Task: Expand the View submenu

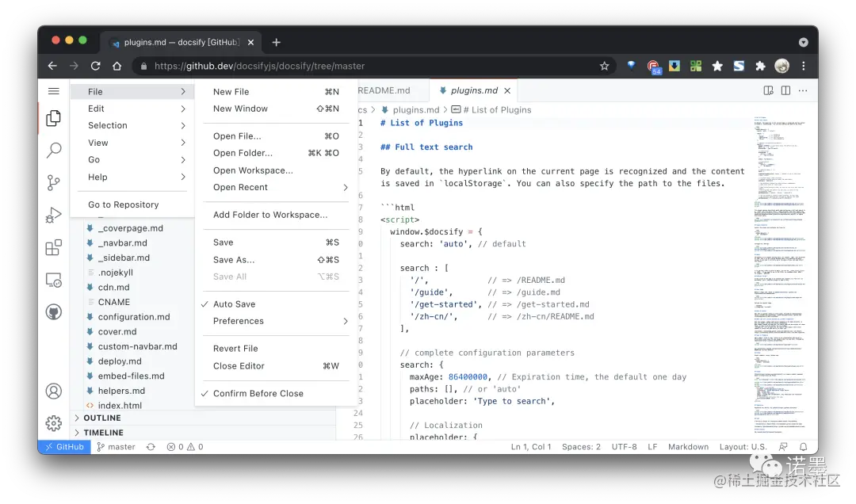Action: [133, 143]
